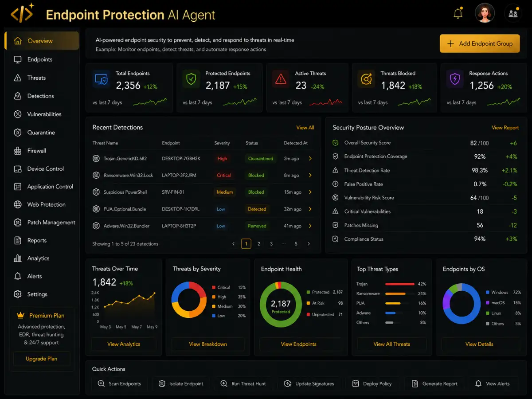Open Patch Management in the sidebar

click(x=42, y=223)
